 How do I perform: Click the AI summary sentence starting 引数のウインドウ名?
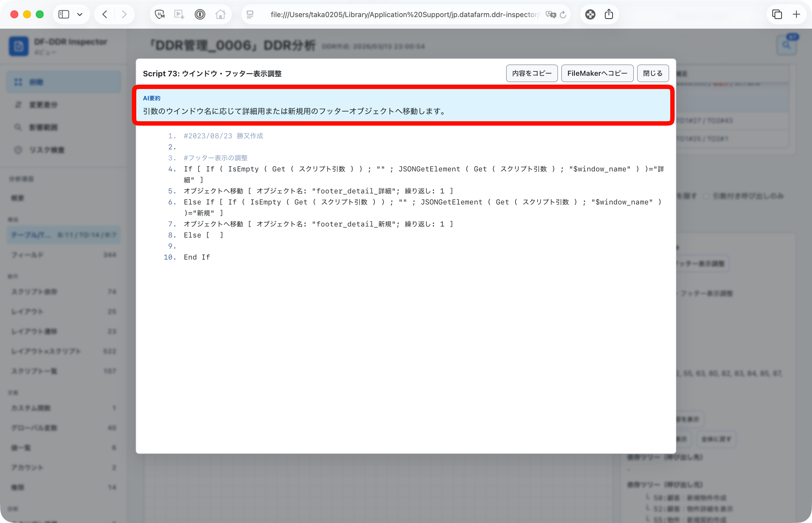(295, 111)
